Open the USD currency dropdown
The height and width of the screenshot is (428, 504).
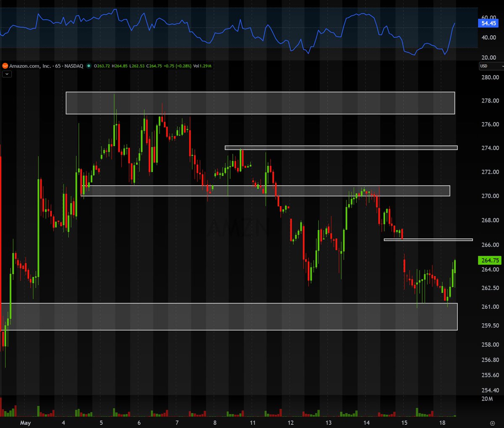point(491,66)
